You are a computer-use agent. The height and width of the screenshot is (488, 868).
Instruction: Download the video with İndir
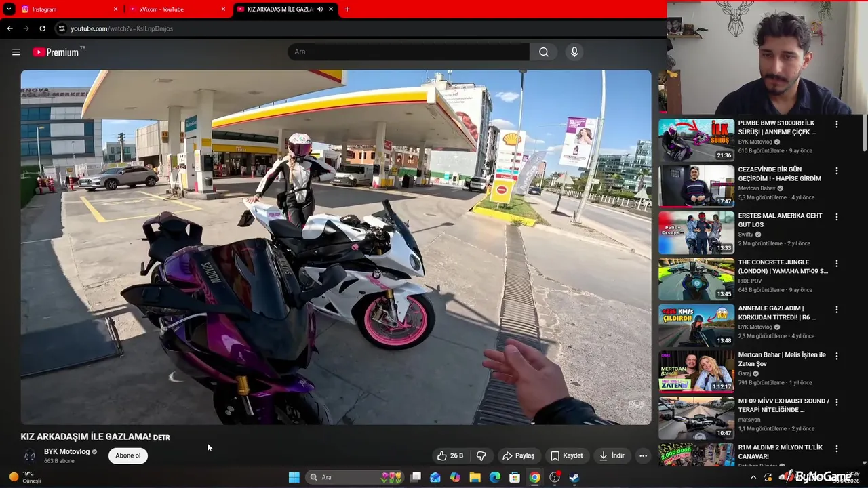612,455
